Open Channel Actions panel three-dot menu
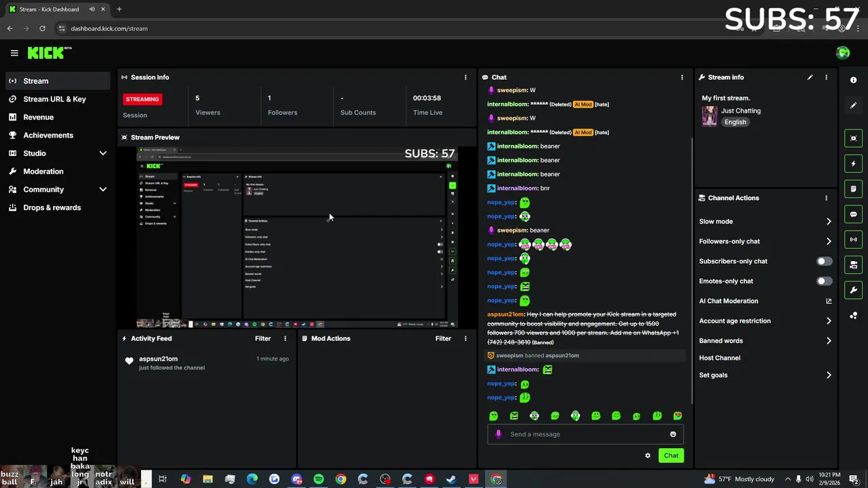 826,198
